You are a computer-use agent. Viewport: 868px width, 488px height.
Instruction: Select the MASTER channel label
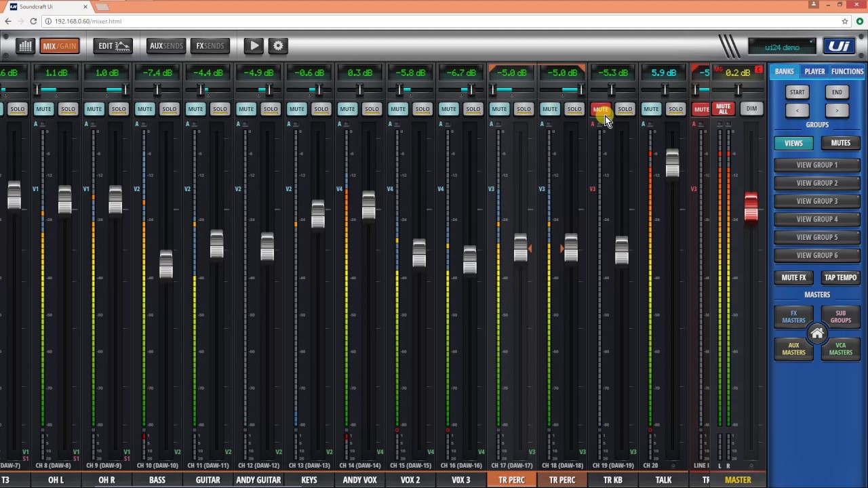coord(738,480)
